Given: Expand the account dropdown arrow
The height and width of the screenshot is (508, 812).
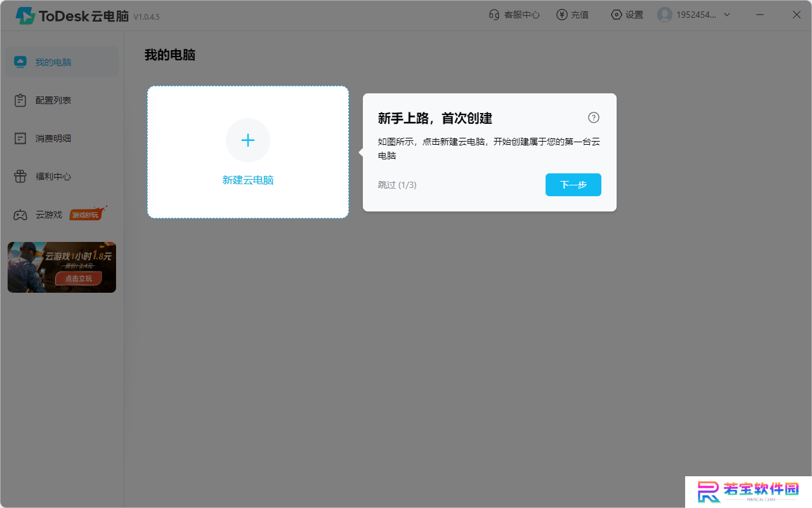Looking at the screenshot, I should click(727, 15).
